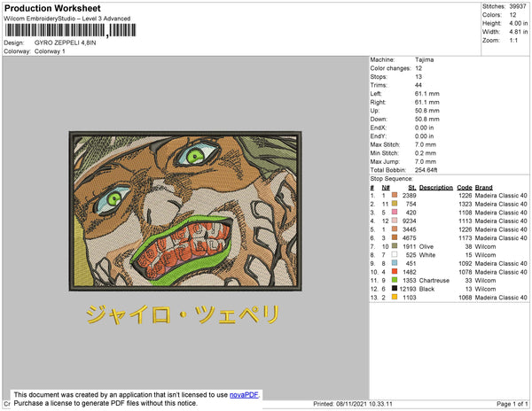Click the Height value '4.00 in'
The height and width of the screenshot is (411, 532).
point(518,23)
